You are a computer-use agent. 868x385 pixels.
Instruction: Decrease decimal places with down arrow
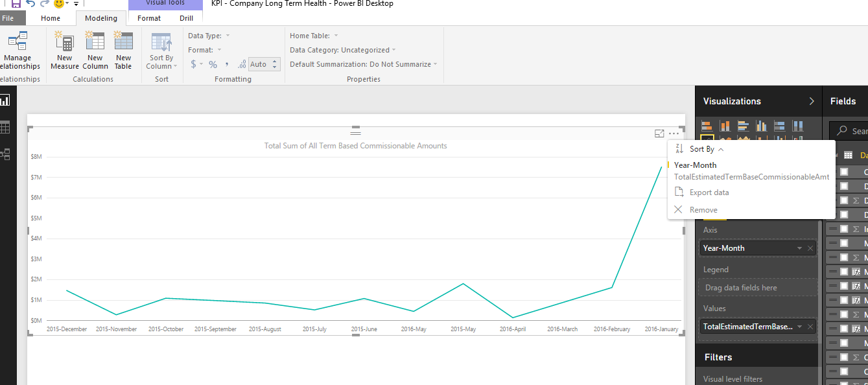pyautogui.click(x=275, y=67)
